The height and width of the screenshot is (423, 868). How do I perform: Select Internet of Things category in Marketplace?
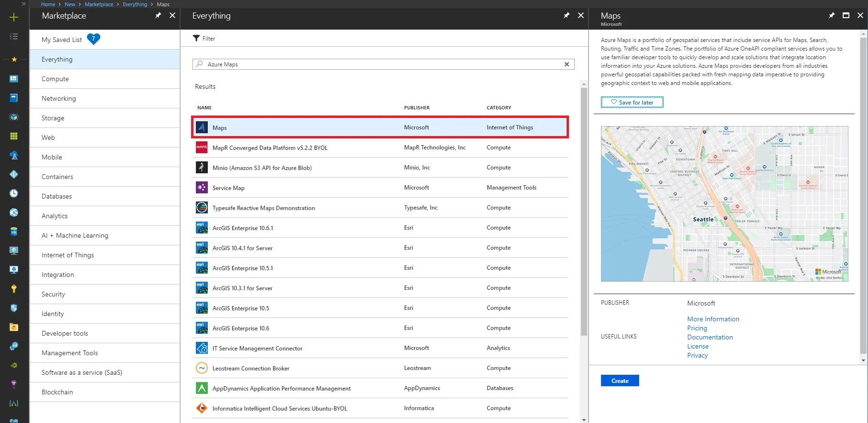pos(105,255)
